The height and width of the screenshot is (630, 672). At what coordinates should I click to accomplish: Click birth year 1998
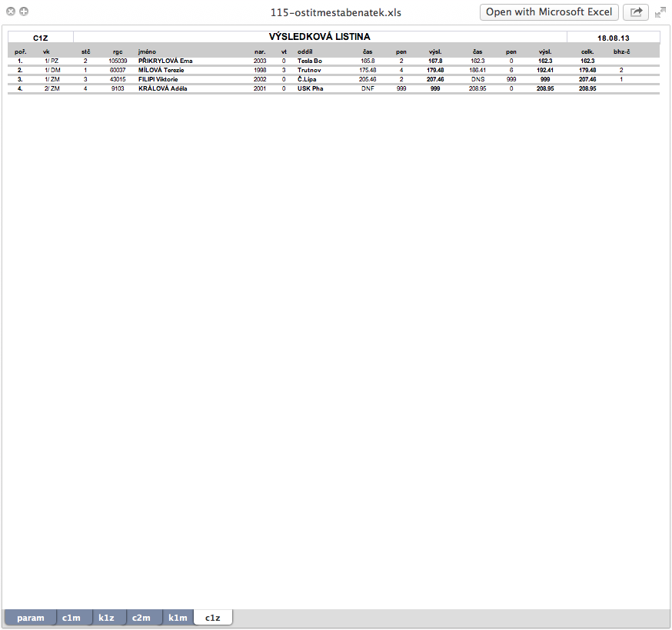(260, 70)
